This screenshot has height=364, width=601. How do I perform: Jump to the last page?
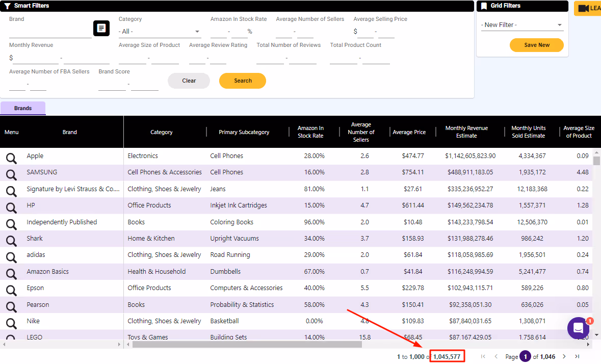point(577,356)
